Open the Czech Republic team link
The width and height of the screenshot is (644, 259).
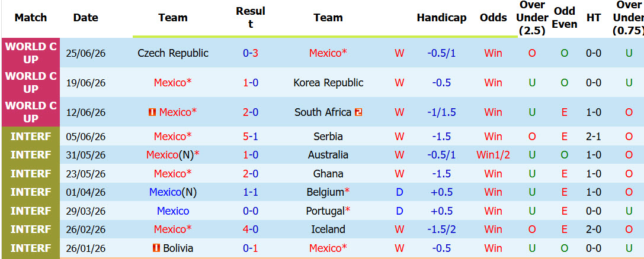173,53
